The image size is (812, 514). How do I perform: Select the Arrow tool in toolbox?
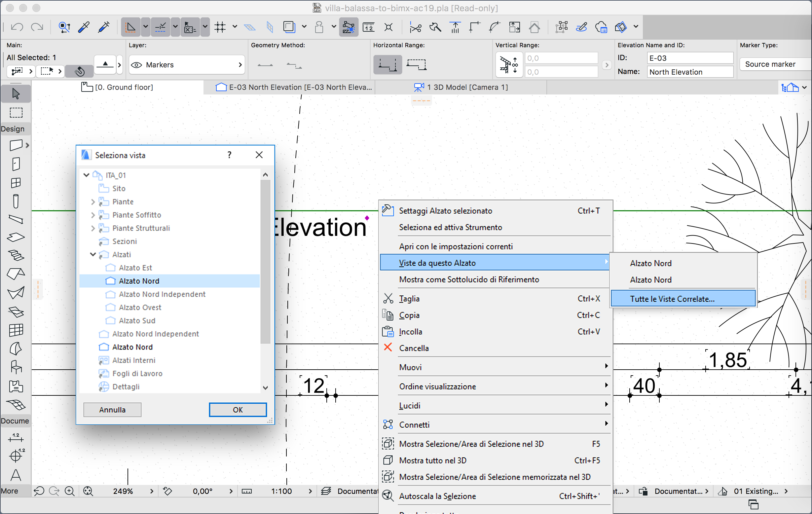[16, 93]
